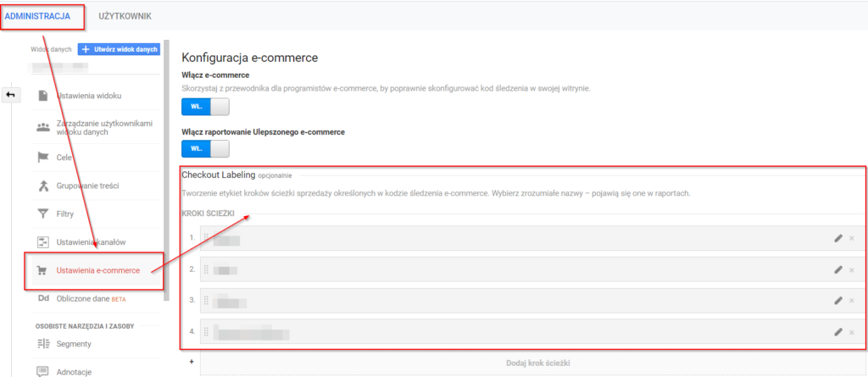Open Obliczone dane BETA item

point(92,299)
